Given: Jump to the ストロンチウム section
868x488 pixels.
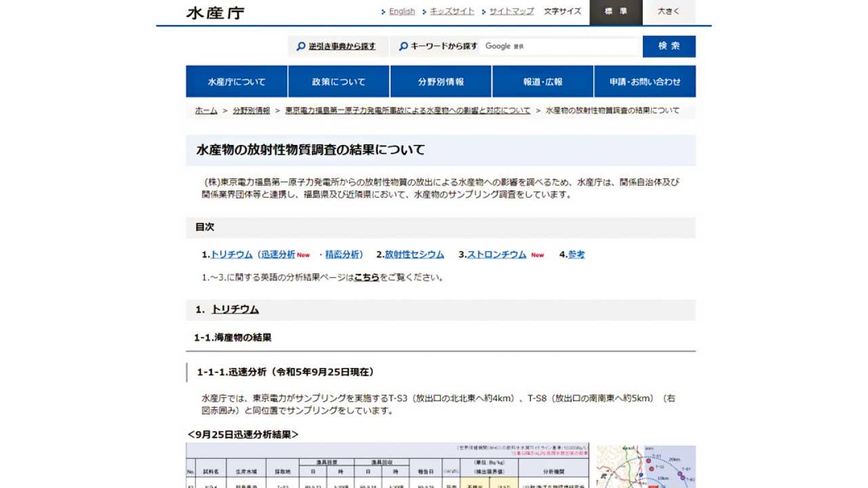Looking at the screenshot, I should 496,255.
